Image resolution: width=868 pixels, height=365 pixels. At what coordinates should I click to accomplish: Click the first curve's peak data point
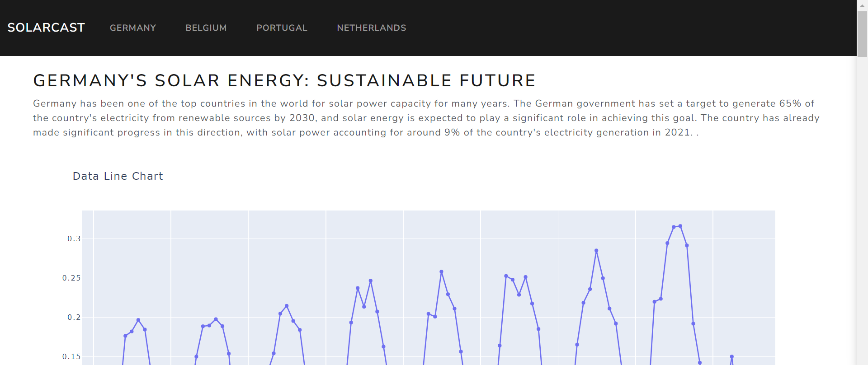click(138, 320)
